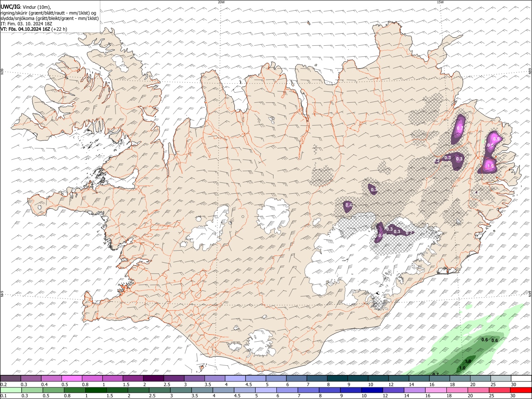Click the '0.1' label under the lower legend row
This screenshot has width=532, height=399.
pyautogui.click(x=3, y=396)
